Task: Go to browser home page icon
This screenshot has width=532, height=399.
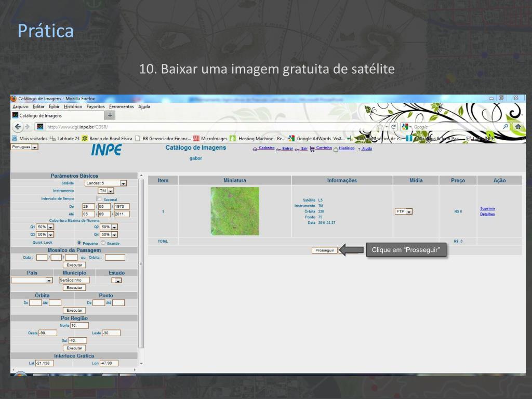Action: pyautogui.click(x=518, y=127)
